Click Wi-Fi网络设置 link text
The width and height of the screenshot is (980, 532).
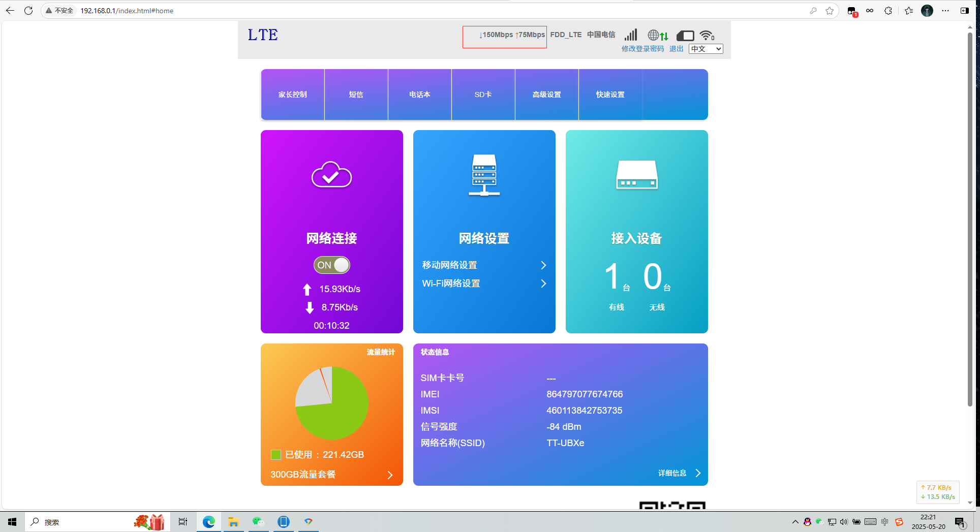[451, 284]
